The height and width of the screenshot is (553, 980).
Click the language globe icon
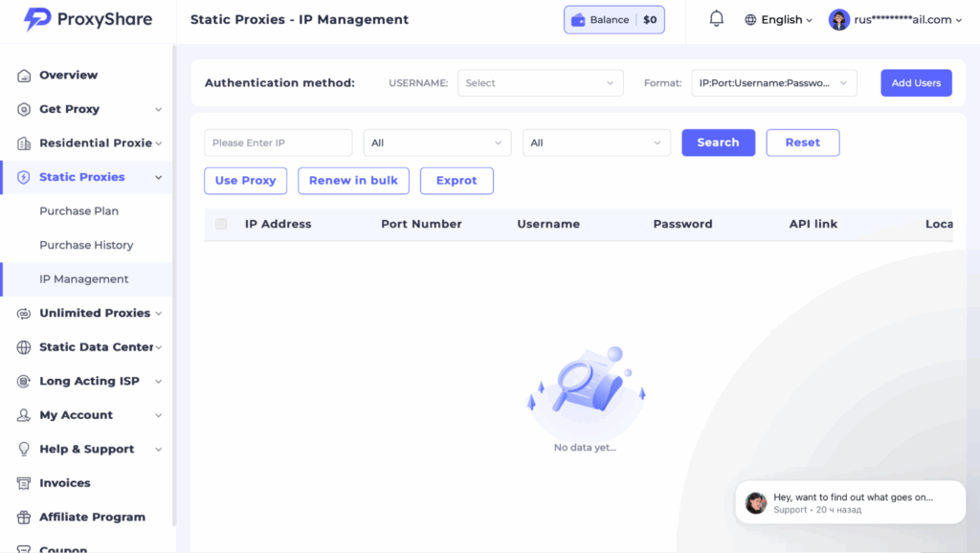coord(750,20)
